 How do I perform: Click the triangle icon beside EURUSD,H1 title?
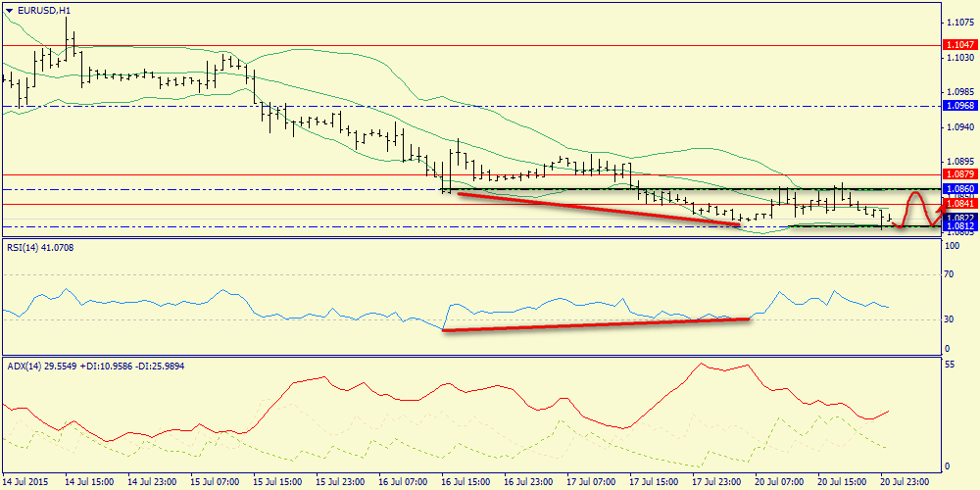click(9, 10)
